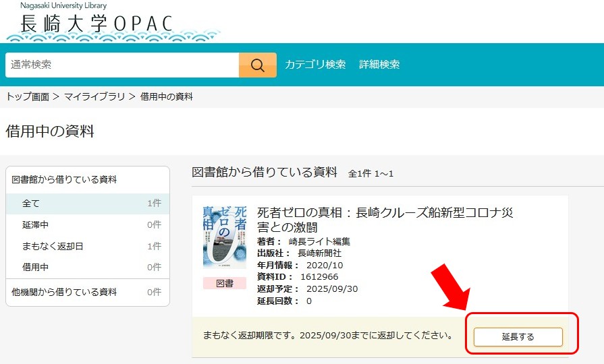
Task: Navigate to マイライブラリ breadcrumb link
Action: click(x=94, y=97)
